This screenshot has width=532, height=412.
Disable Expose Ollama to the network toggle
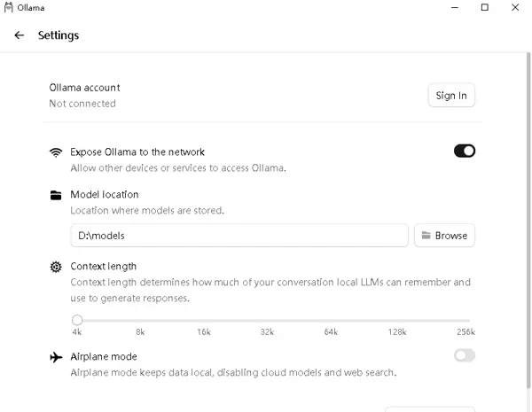tap(464, 151)
